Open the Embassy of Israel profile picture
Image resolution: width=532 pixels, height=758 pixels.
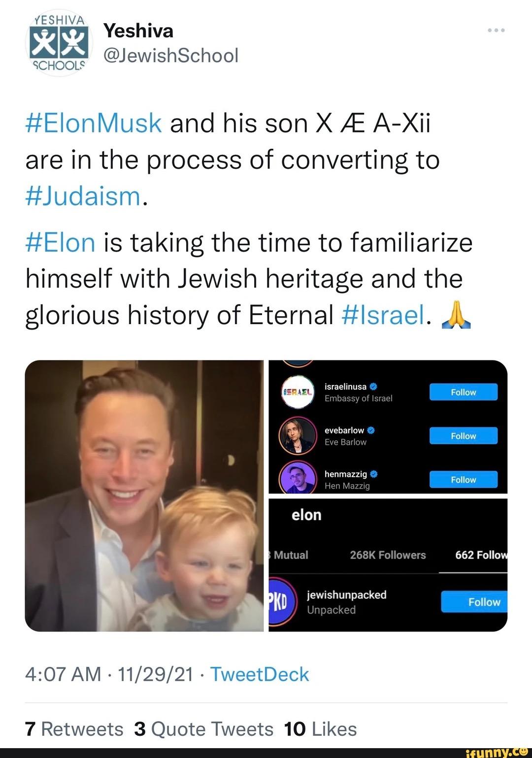298,392
